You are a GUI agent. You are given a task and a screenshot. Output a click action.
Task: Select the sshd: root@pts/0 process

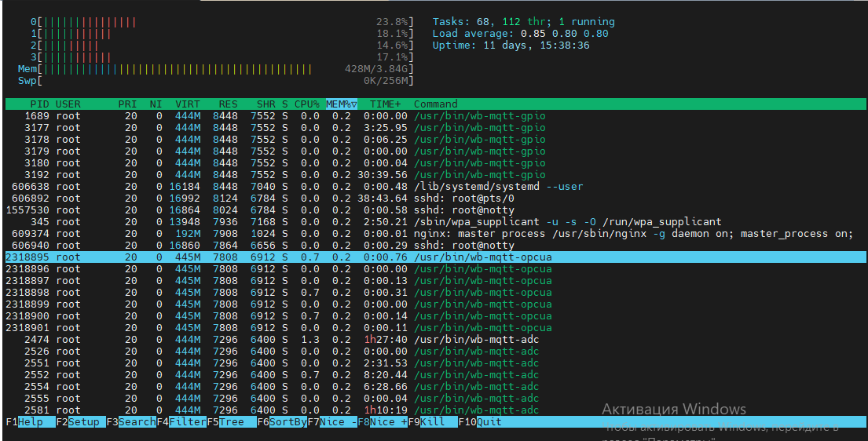tap(436, 198)
